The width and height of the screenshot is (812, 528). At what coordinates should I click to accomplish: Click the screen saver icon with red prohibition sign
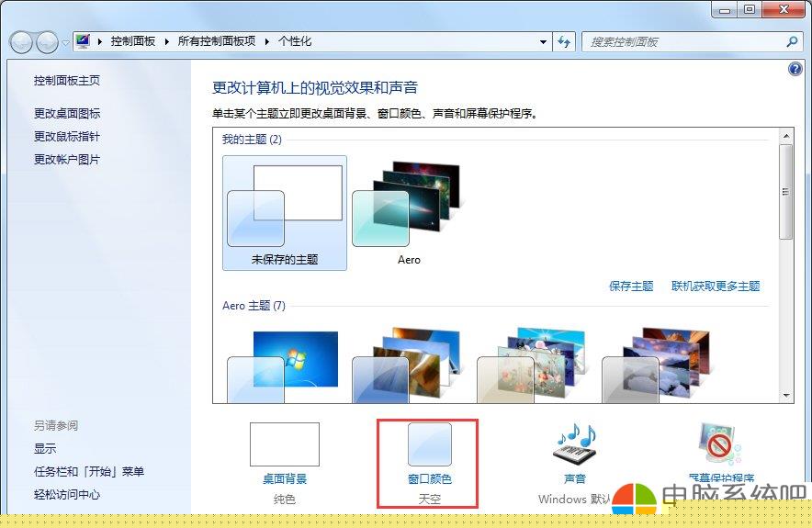tap(719, 444)
